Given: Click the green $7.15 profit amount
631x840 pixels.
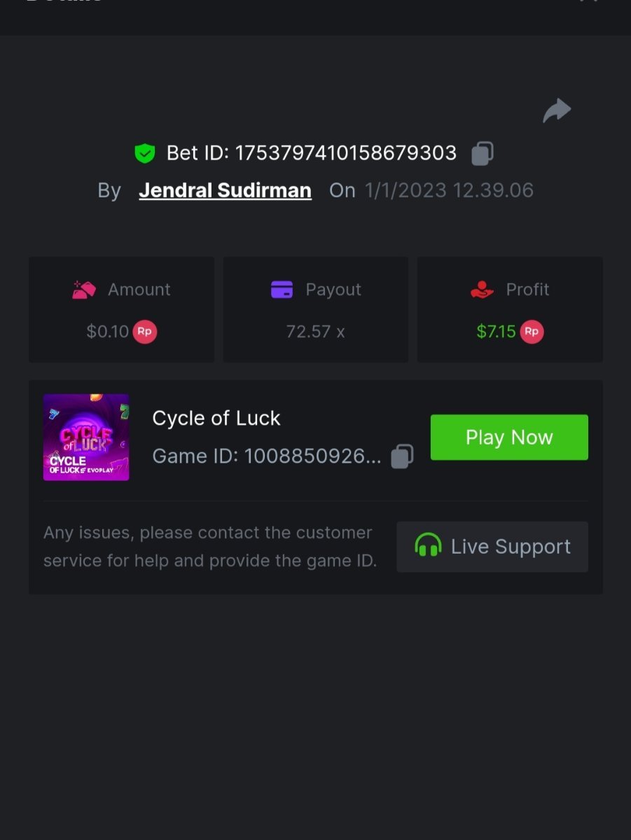Looking at the screenshot, I should (496, 331).
